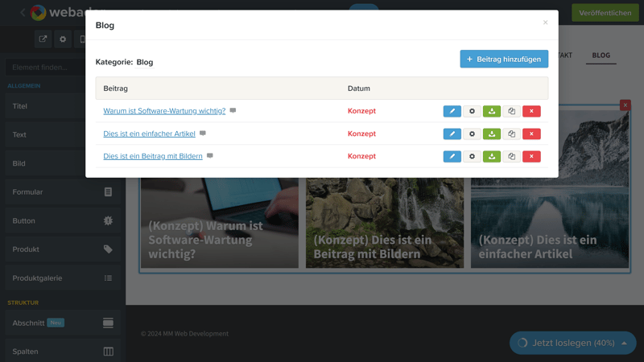
Task: Select the 'Abschnitt' structure element
Action: point(63,323)
